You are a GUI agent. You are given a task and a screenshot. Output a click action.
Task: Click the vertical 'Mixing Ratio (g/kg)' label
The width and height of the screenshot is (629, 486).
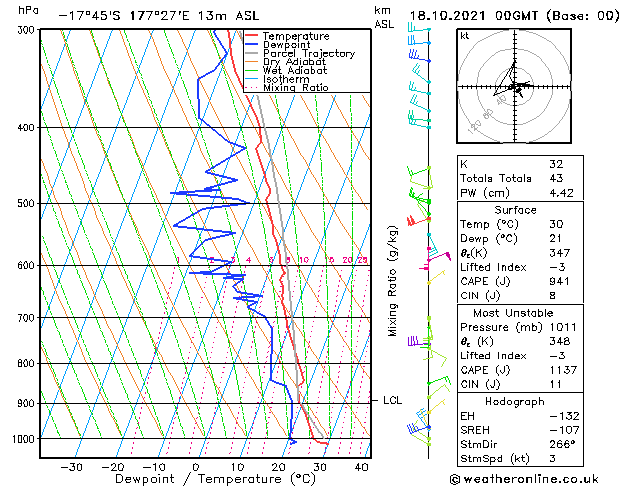tap(392, 281)
